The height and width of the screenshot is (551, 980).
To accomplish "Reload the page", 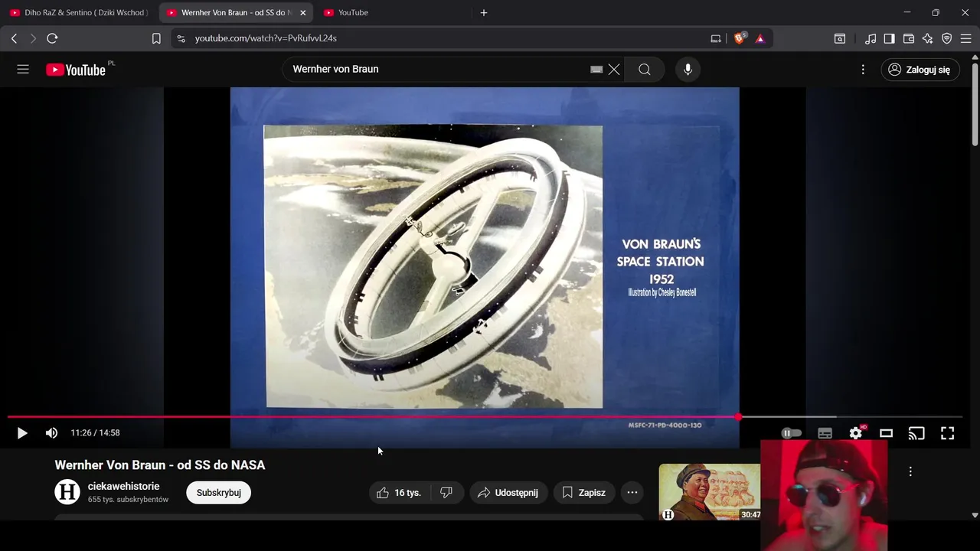I will coord(52,38).
